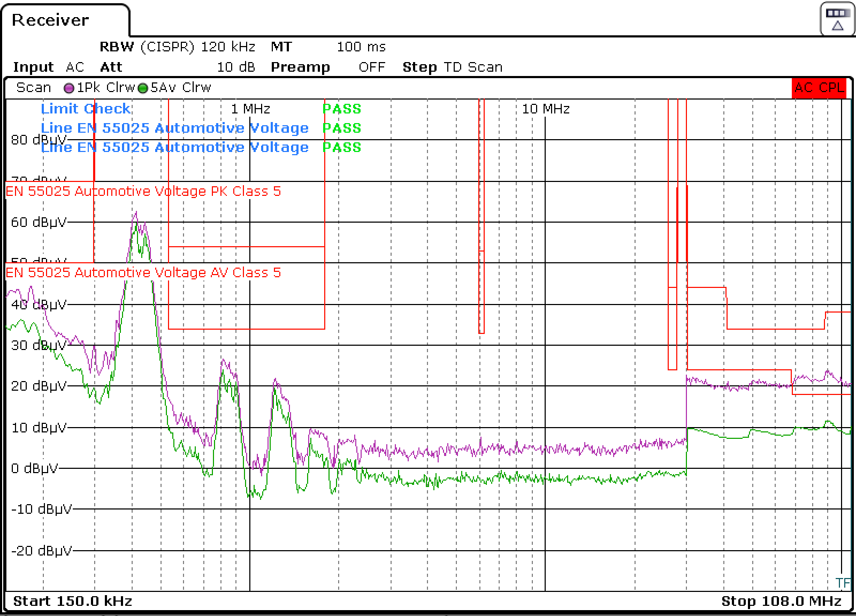The width and height of the screenshot is (856, 616).
Task: Open the Scan trace mode selector
Action: pos(34,87)
